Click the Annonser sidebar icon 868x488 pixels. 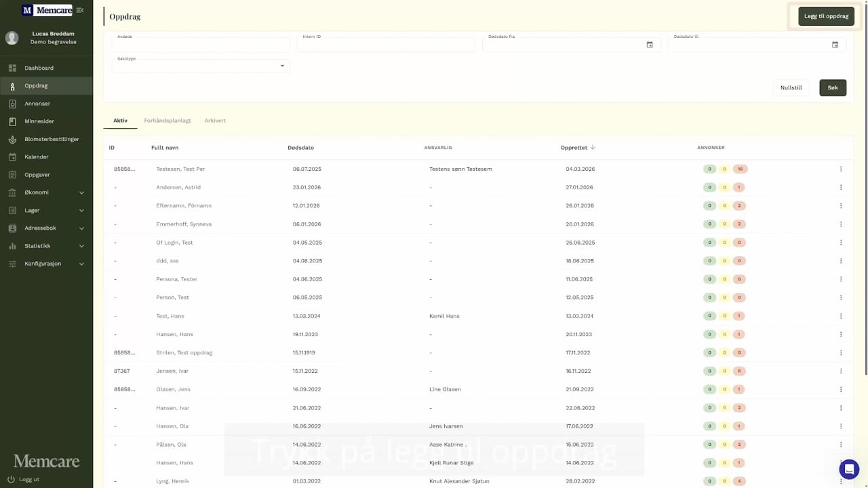[12, 104]
